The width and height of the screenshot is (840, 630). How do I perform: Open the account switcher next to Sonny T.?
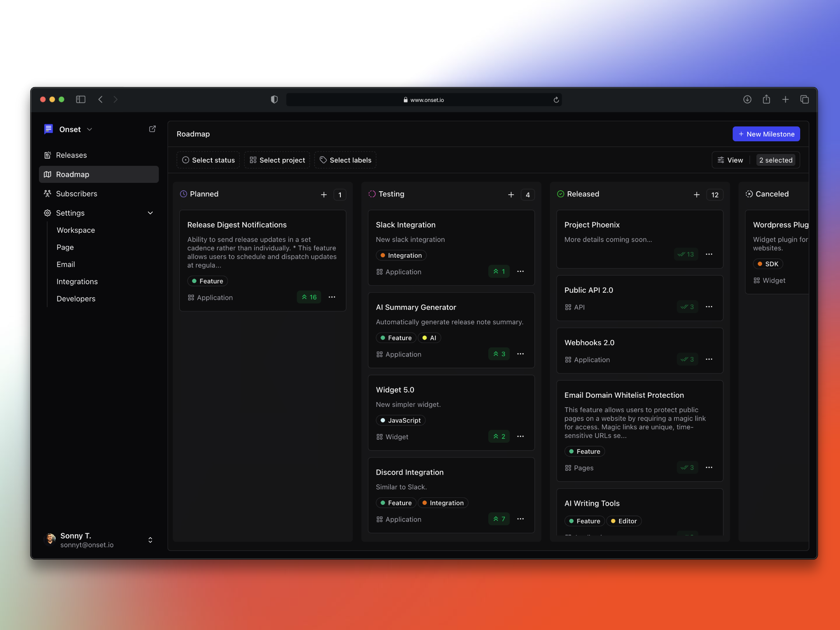(150, 540)
